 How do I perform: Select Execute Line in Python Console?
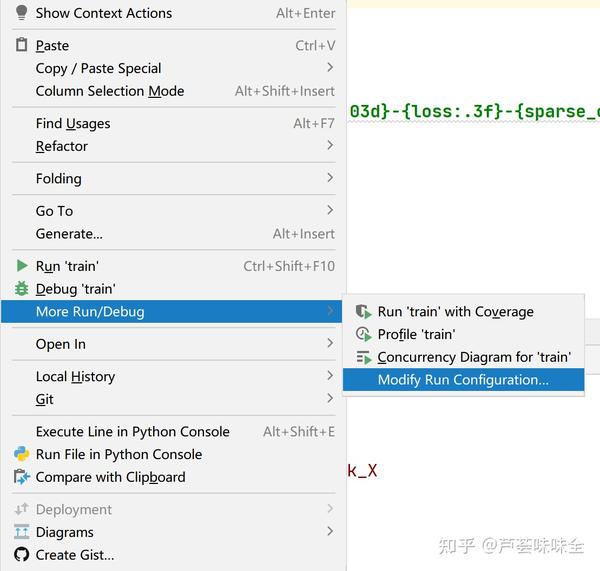(x=133, y=432)
